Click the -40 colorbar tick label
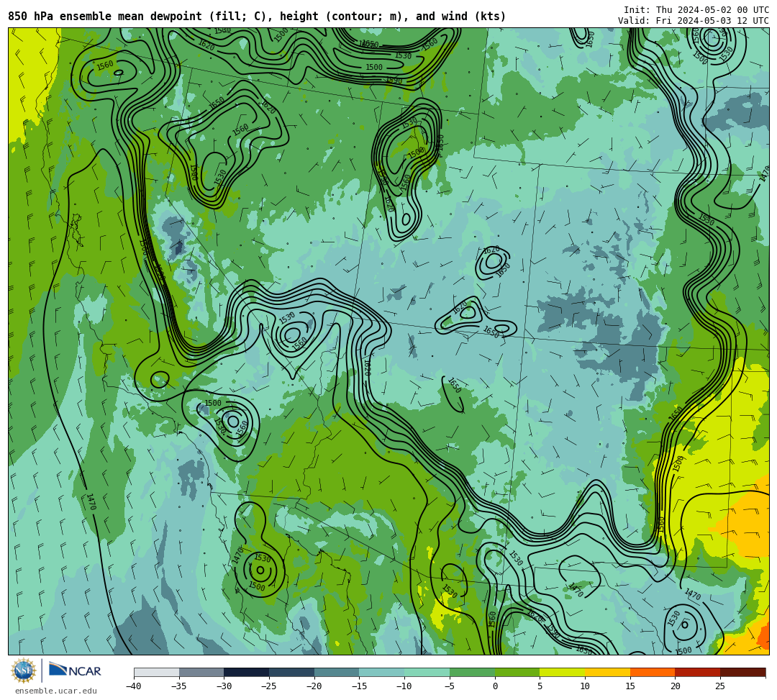 tap(133, 686)
